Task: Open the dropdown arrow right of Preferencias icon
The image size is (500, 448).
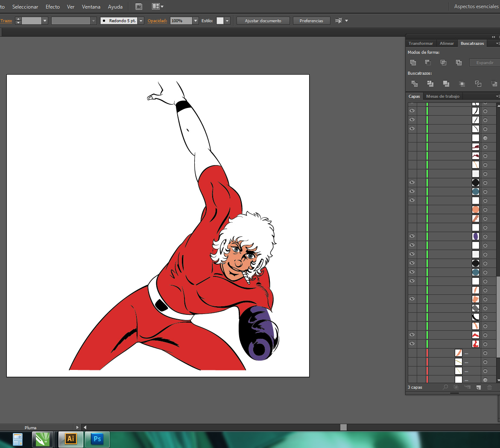Action: click(346, 21)
